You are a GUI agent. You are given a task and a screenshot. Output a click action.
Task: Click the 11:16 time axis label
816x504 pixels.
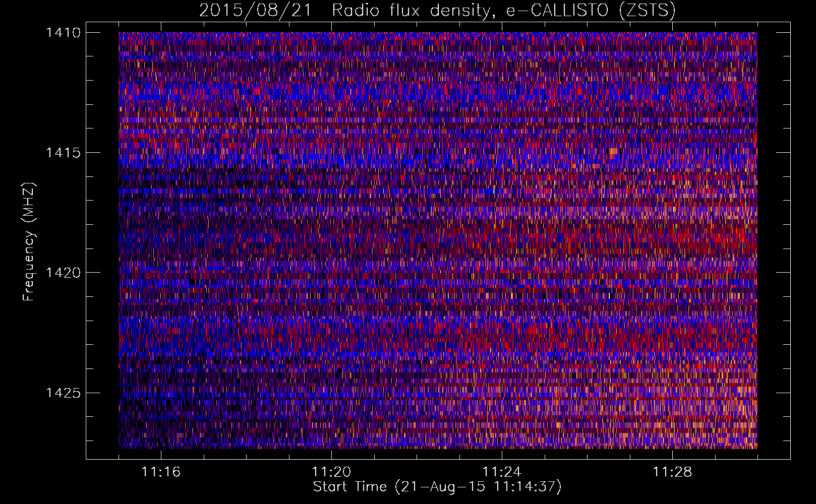(161, 472)
